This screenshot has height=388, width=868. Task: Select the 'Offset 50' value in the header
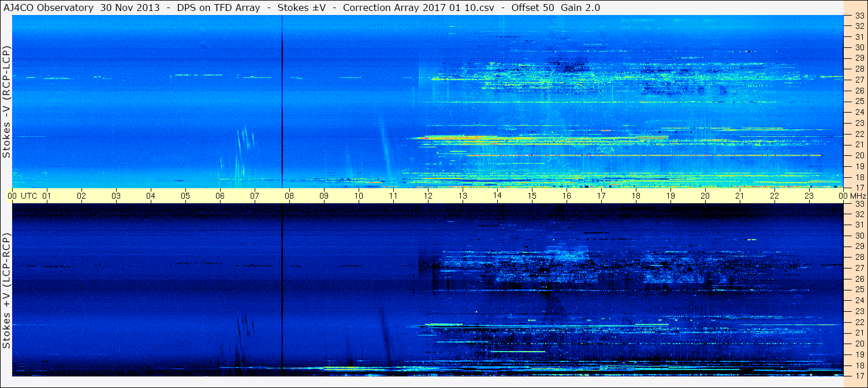533,8
